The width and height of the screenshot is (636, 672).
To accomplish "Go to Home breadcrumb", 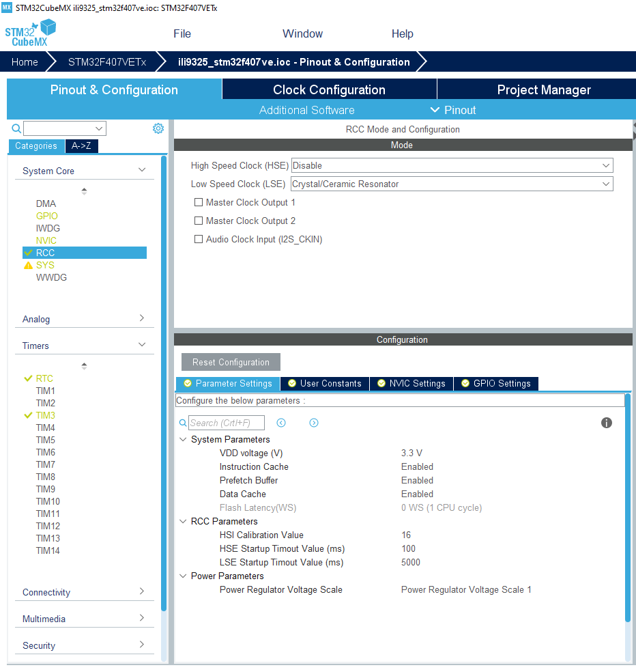I will (25, 62).
